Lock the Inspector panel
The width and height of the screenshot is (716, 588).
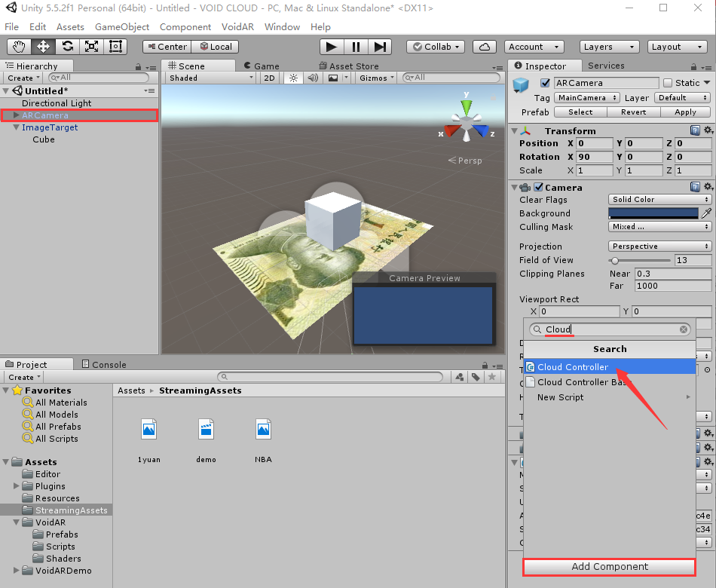click(693, 66)
